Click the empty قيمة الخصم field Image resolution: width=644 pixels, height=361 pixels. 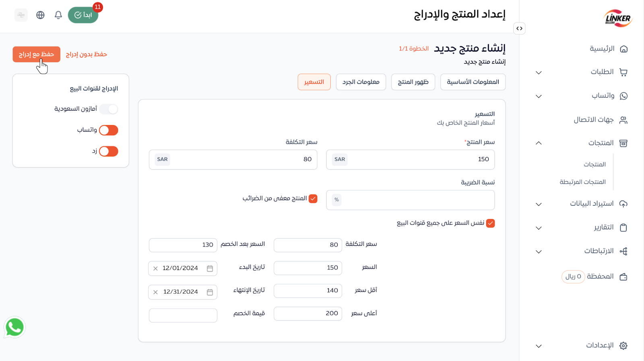click(x=183, y=316)
